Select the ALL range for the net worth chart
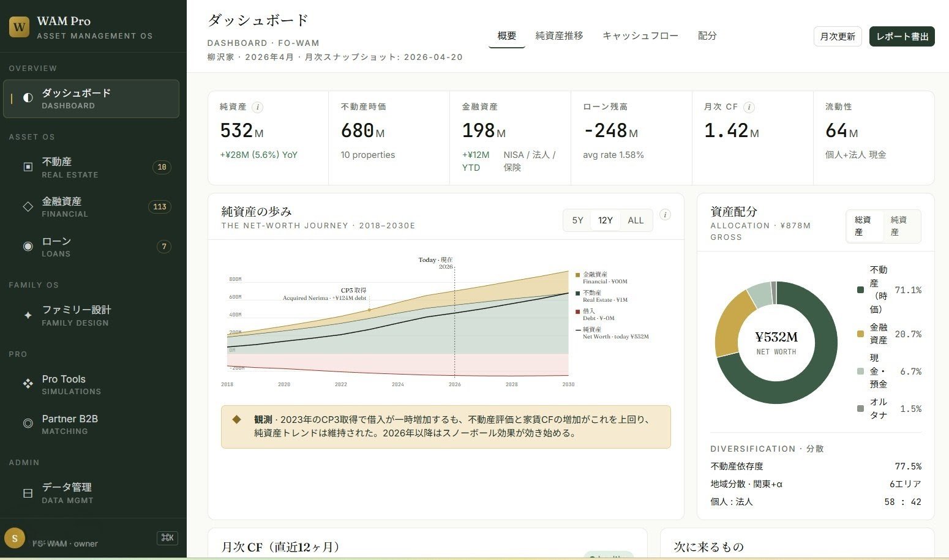949x560 pixels. click(x=636, y=220)
